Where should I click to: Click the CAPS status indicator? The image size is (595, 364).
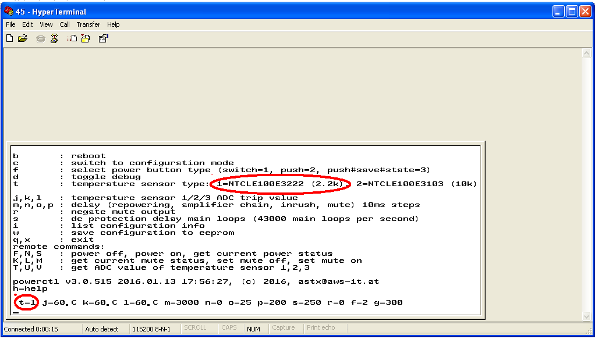tap(229, 327)
